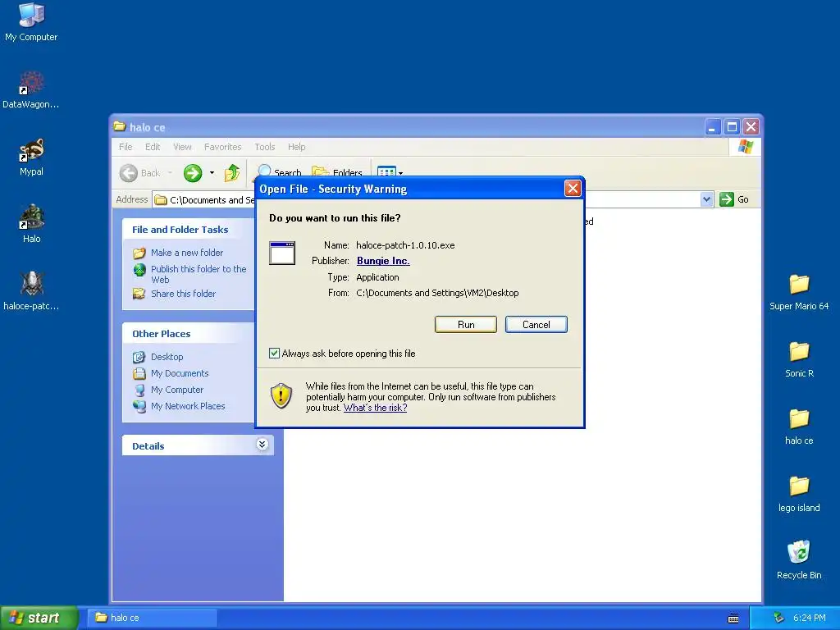Open the Start menu
Screen dimensions: 840x630
tap(39, 618)
